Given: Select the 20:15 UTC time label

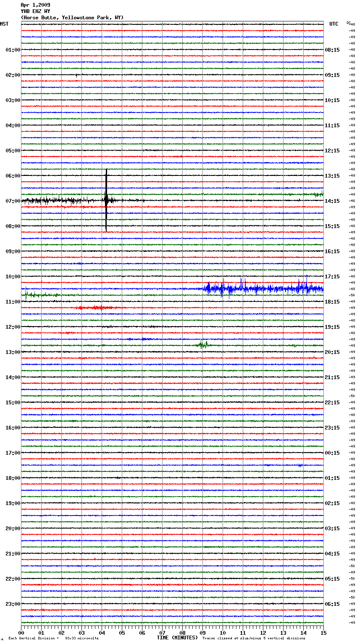Looking at the screenshot, I should click(x=332, y=352).
